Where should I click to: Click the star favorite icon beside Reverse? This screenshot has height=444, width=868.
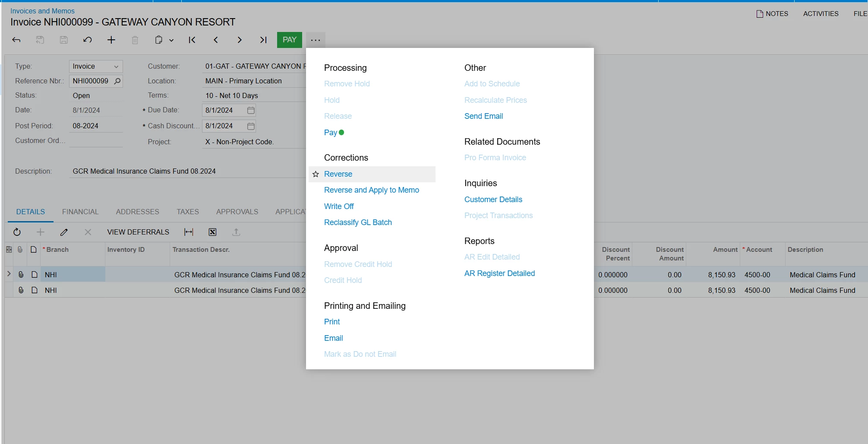(316, 174)
